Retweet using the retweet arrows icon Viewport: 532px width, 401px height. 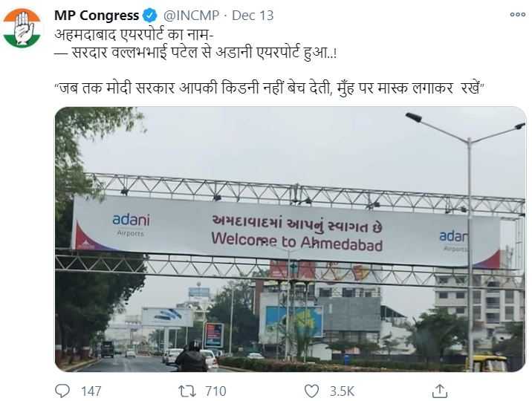(187, 391)
